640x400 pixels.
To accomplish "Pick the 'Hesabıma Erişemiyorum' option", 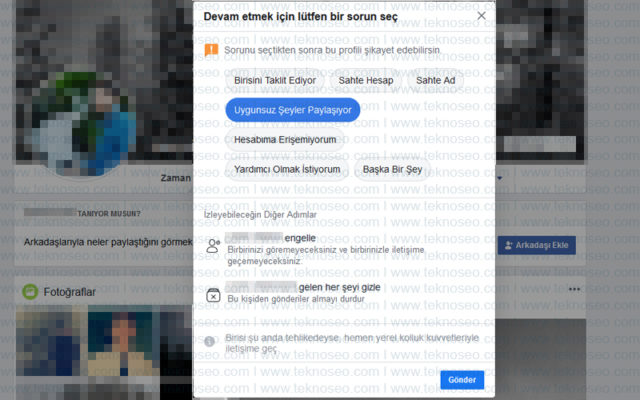I will point(285,140).
